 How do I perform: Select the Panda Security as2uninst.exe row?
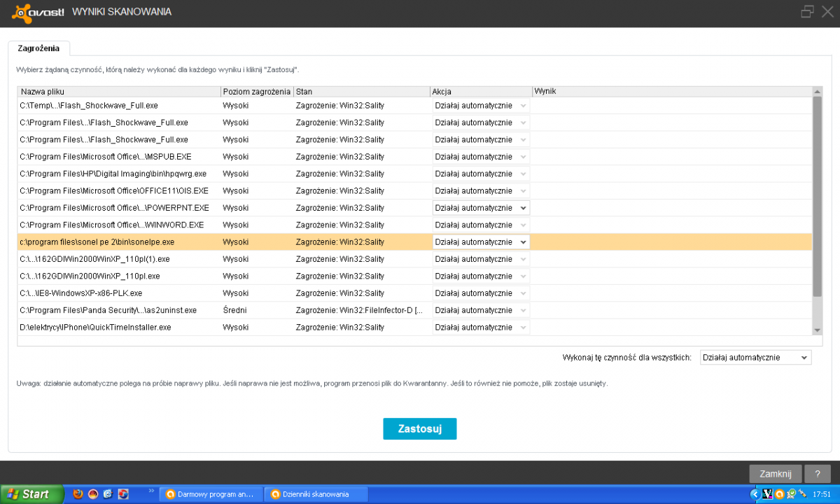coord(414,310)
